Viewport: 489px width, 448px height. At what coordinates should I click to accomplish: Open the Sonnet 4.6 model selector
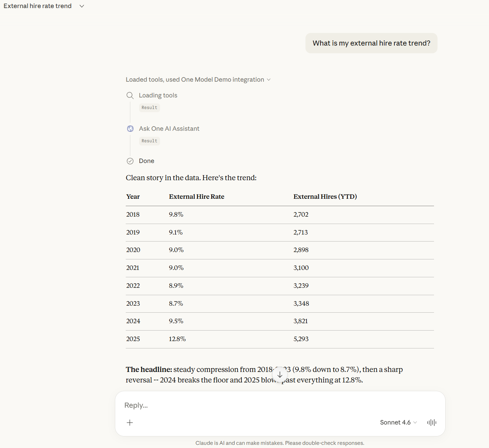398,422
